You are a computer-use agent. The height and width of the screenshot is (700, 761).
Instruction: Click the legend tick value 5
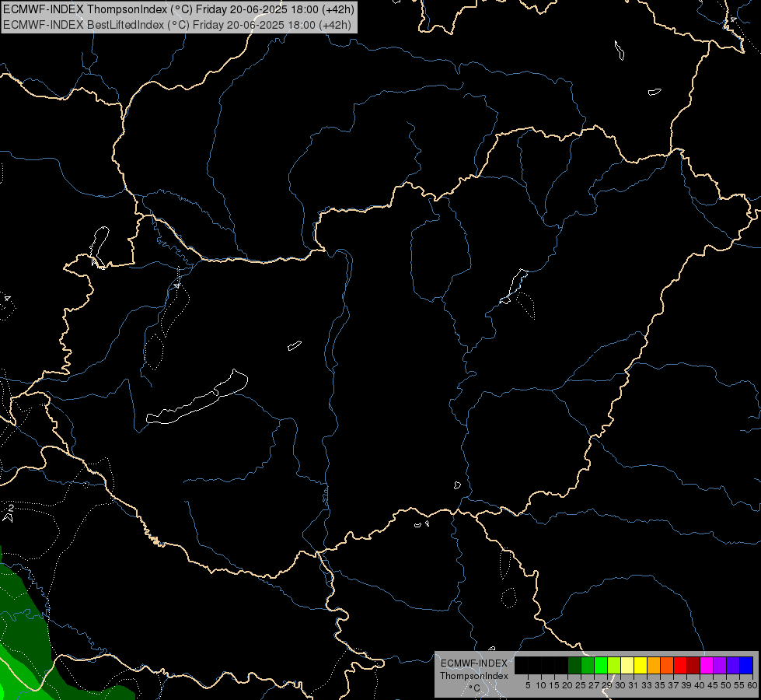point(528,685)
